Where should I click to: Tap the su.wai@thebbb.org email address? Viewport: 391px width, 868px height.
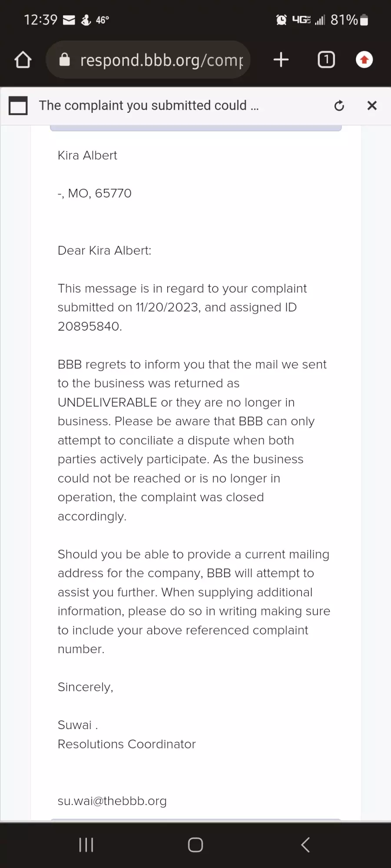(112, 801)
